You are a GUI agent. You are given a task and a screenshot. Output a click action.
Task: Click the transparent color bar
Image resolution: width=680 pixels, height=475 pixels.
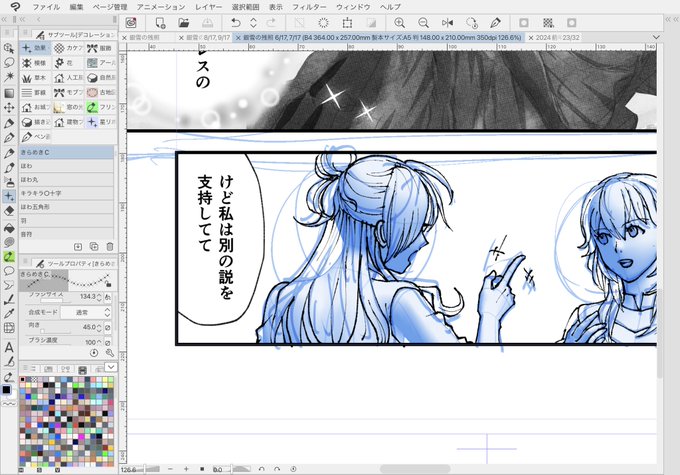pos(9,404)
